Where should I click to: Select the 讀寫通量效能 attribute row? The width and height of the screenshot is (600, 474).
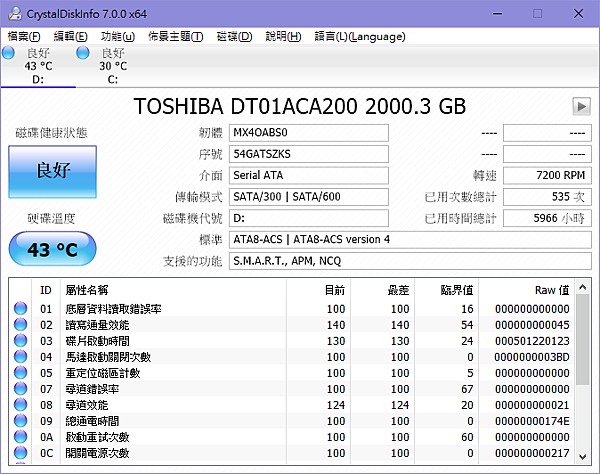292,324
